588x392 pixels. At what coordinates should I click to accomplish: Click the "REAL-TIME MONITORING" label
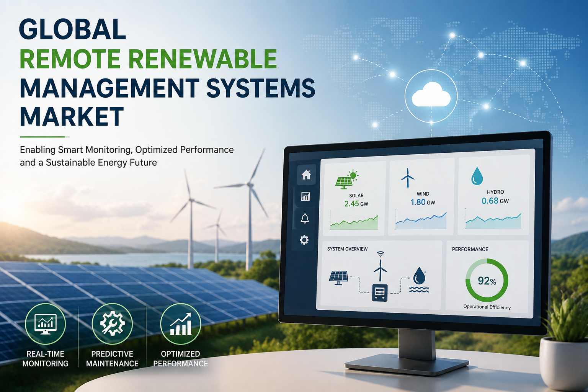pyautogui.click(x=46, y=359)
